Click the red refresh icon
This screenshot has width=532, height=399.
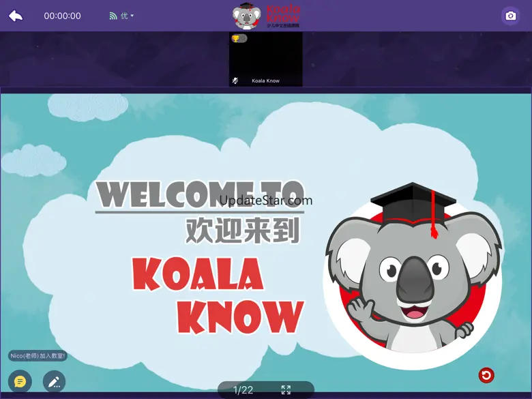[486, 375]
